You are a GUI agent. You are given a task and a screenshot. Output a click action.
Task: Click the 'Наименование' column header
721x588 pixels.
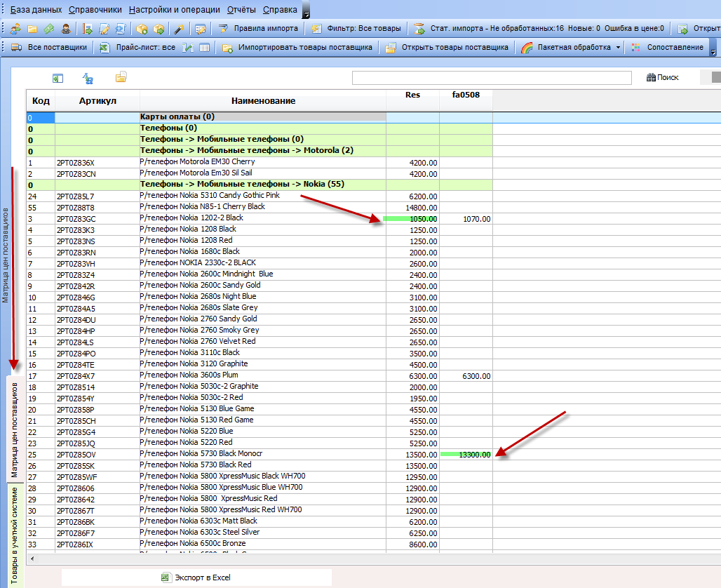(x=263, y=101)
